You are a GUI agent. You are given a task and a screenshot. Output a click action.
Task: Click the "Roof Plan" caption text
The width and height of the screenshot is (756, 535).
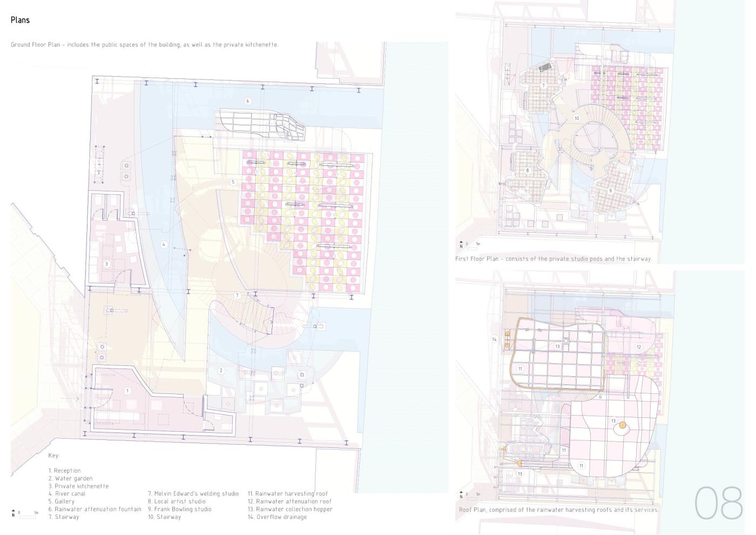click(x=558, y=510)
